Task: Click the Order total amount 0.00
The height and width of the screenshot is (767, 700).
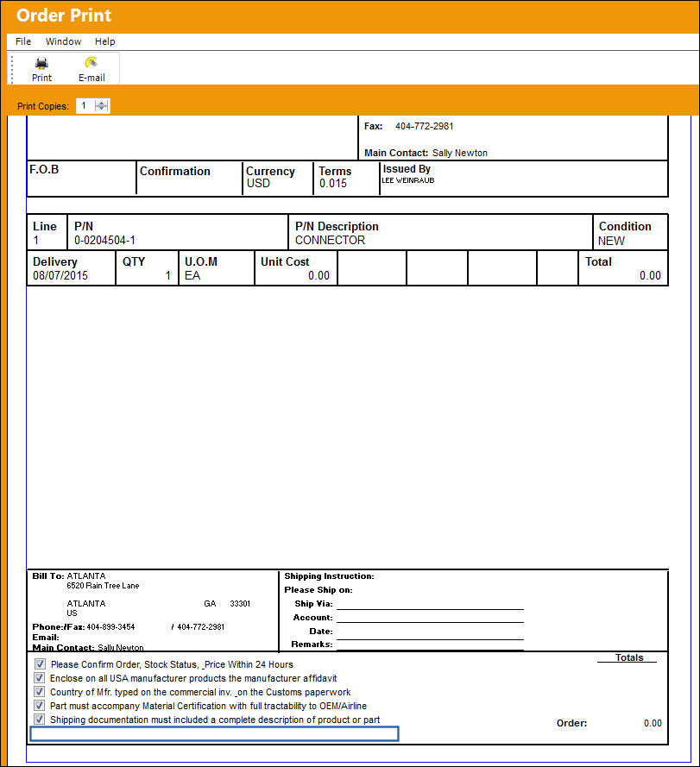Action: 653,723
